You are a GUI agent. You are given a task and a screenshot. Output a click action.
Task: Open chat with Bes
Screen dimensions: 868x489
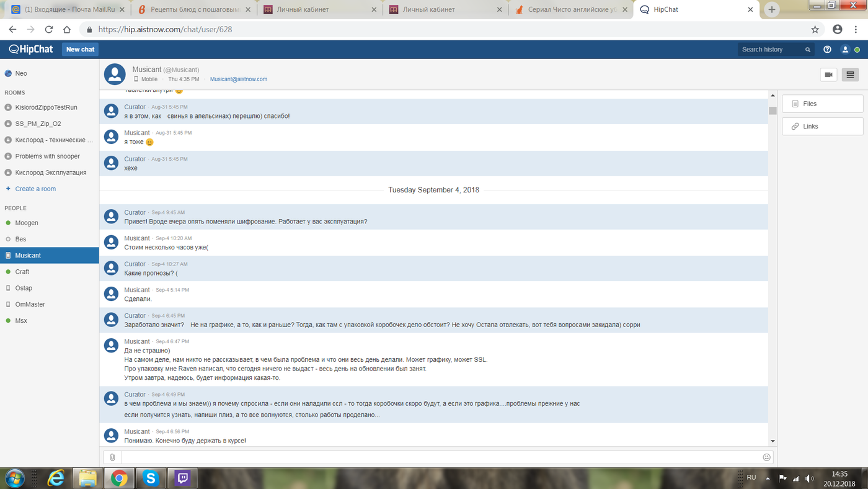50,239
